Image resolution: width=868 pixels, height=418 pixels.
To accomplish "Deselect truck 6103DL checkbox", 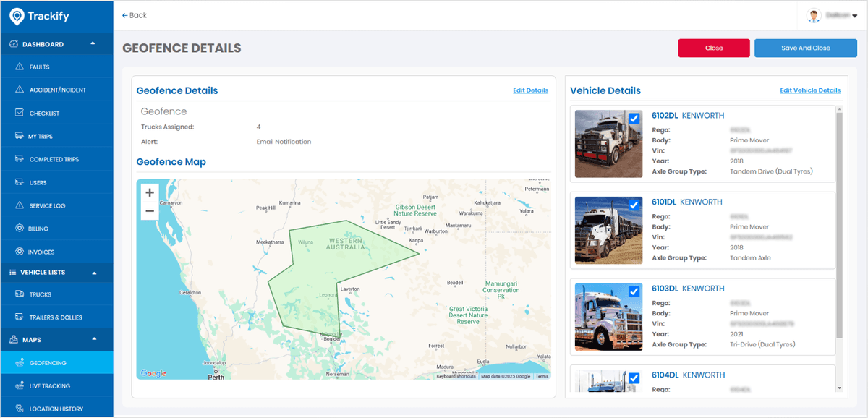I will point(636,291).
